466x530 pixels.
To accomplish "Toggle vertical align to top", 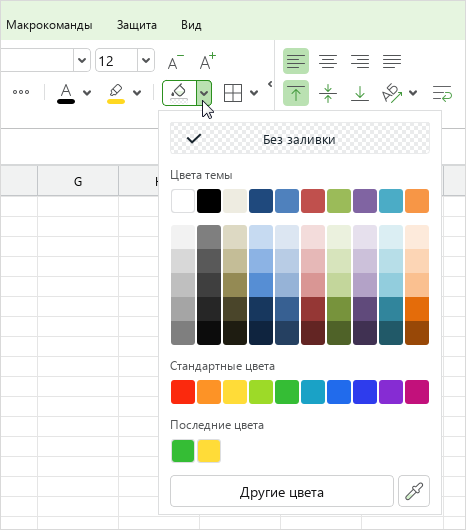I will pos(296,93).
